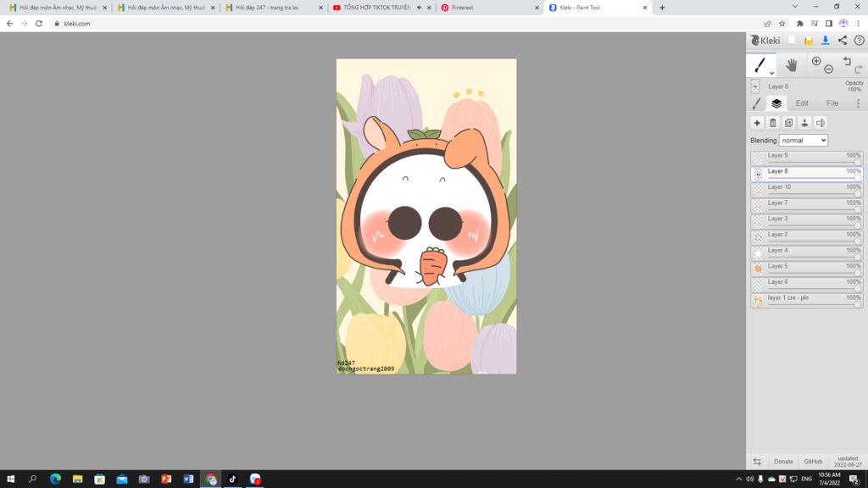868x488 pixels.
Task: Add a new layer
Action: pyautogui.click(x=757, y=123)
